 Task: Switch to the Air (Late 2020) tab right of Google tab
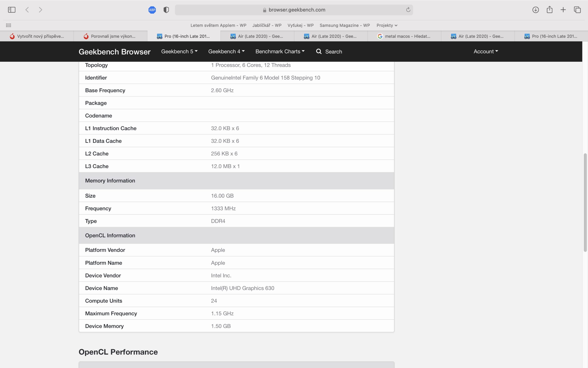(478, 36)
